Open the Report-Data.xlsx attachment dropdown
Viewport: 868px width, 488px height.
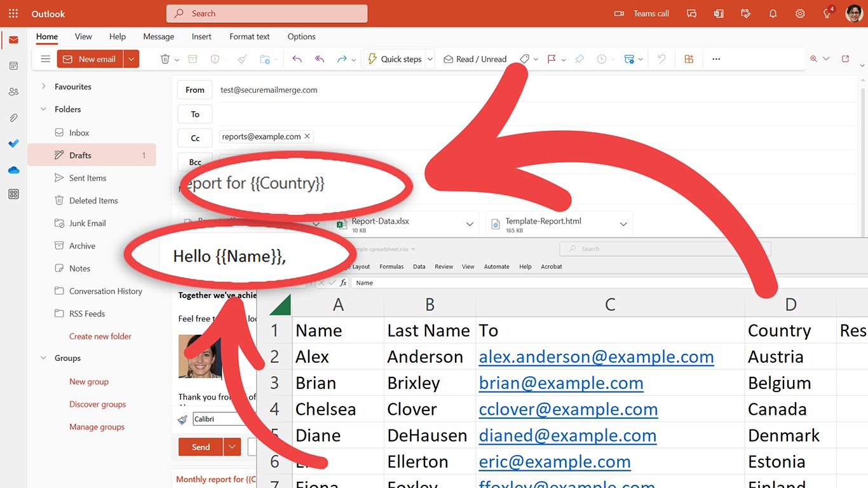click(x=470, y=224)
